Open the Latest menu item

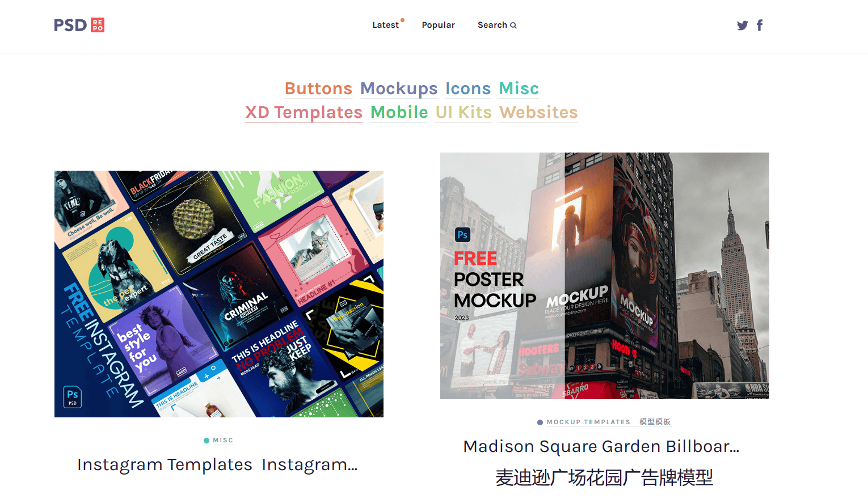point(385,25)
